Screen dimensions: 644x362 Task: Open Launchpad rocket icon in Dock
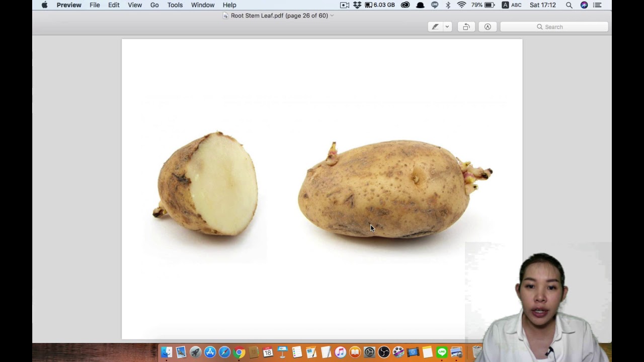(196, 352)
